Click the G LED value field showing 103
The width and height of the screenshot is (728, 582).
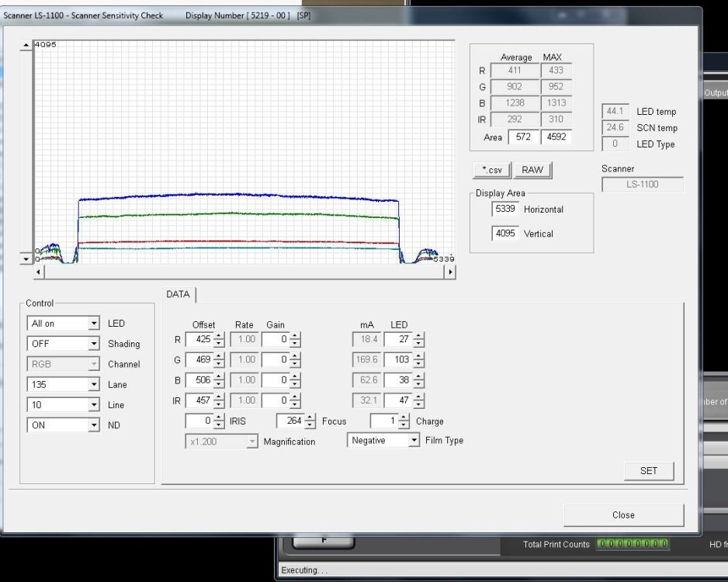coord(399,360)
